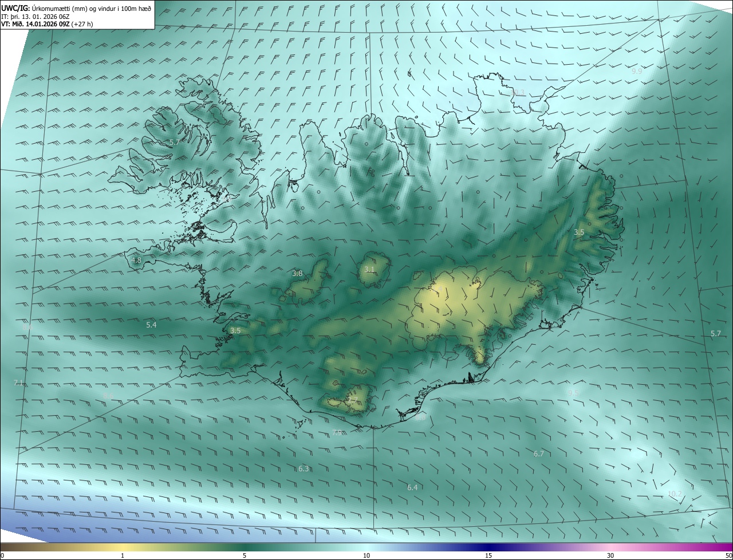733x560 pixels.
Task: Click the 50 tick on the colour scale
Action: (728, 556)
